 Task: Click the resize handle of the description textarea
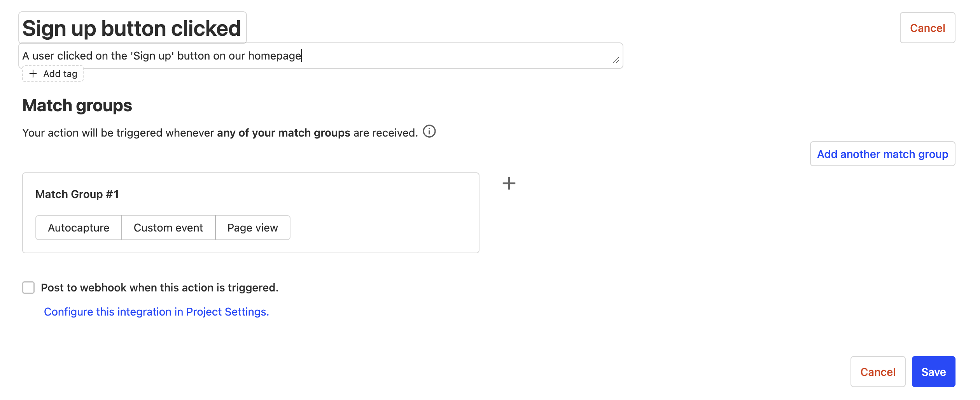616,61
